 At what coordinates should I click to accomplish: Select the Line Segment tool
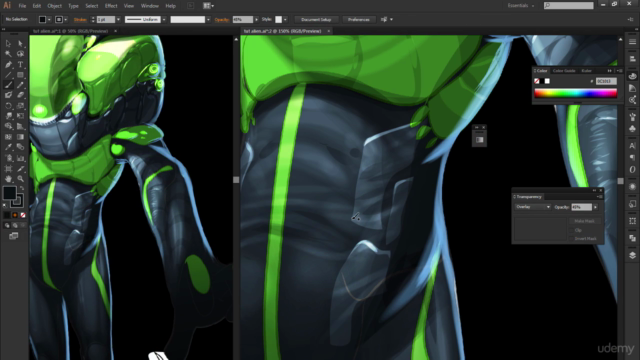8,75
